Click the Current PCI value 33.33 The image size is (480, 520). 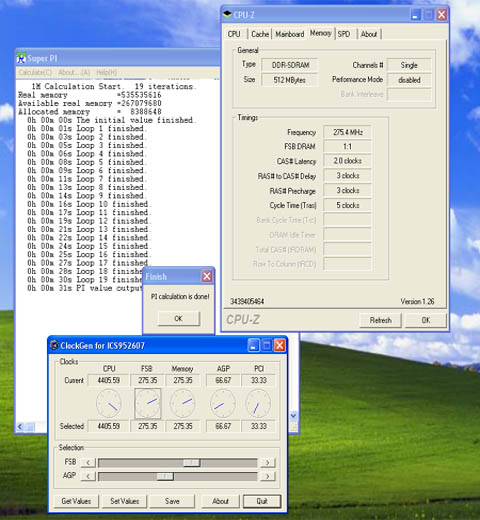[259, 380]
